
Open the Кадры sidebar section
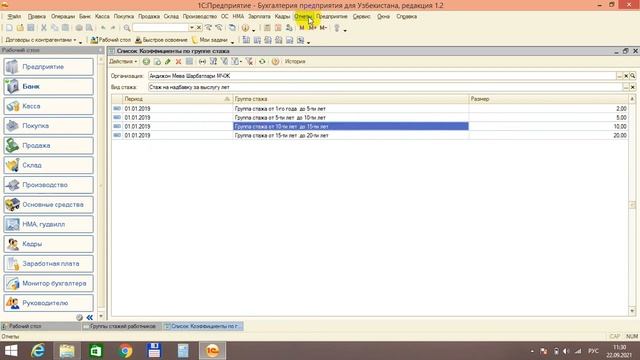(49, 244)
